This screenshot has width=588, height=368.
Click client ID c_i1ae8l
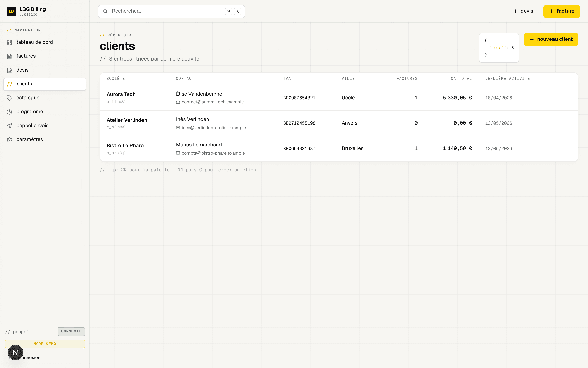coord(116,102)
